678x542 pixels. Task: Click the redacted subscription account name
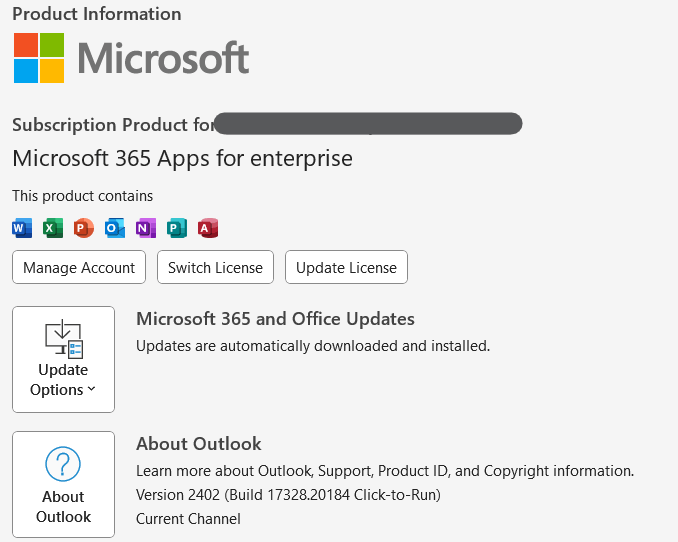(368, 124)
